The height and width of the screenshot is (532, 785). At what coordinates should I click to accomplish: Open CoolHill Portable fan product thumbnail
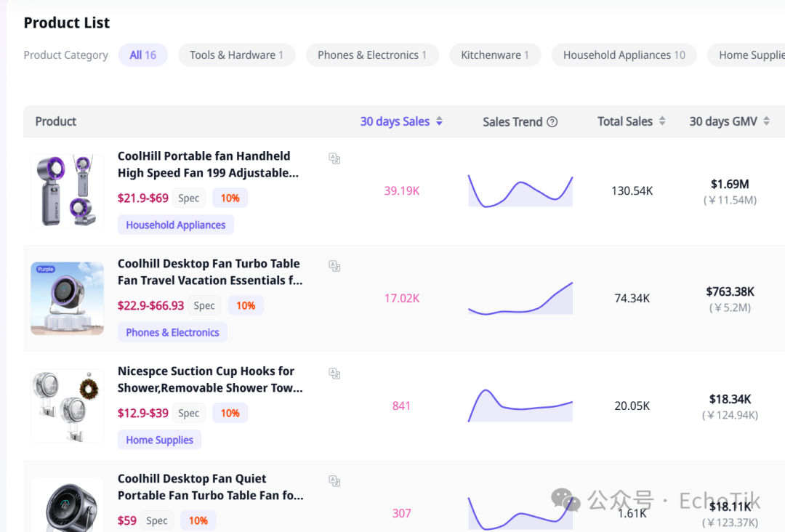(x=67, y=190)
